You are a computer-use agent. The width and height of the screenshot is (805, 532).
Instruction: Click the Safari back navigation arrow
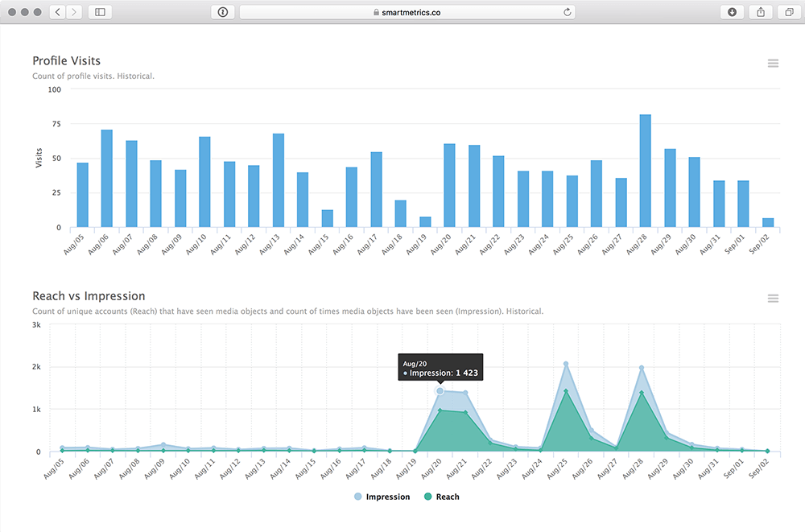(x=57, y=12)
